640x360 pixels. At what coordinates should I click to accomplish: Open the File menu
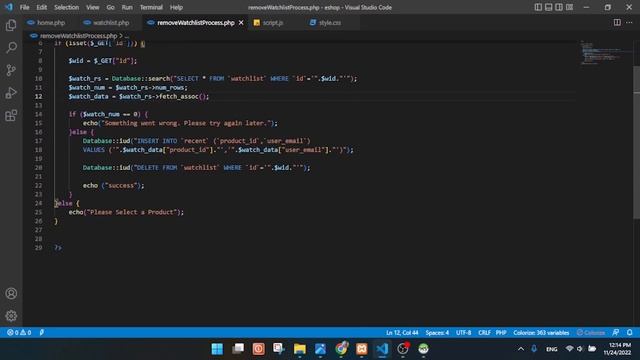(24, 7)
